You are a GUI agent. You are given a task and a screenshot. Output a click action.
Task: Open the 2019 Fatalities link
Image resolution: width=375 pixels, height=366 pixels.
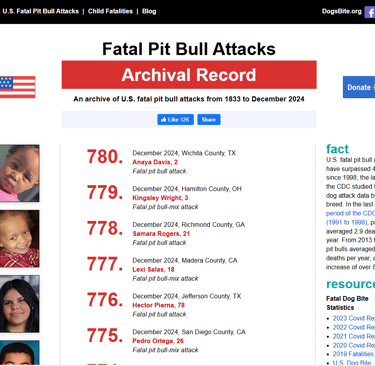[x=353, y=354]
